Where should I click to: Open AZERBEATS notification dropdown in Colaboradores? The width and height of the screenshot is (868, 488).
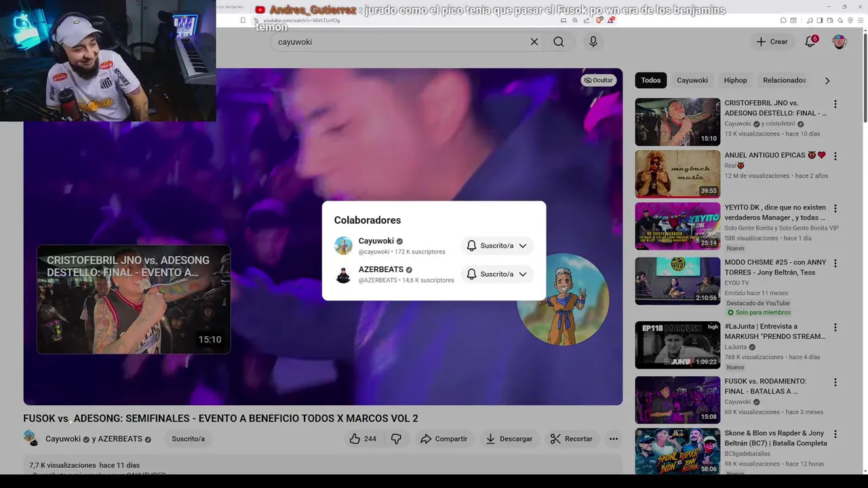pos(497,274)
